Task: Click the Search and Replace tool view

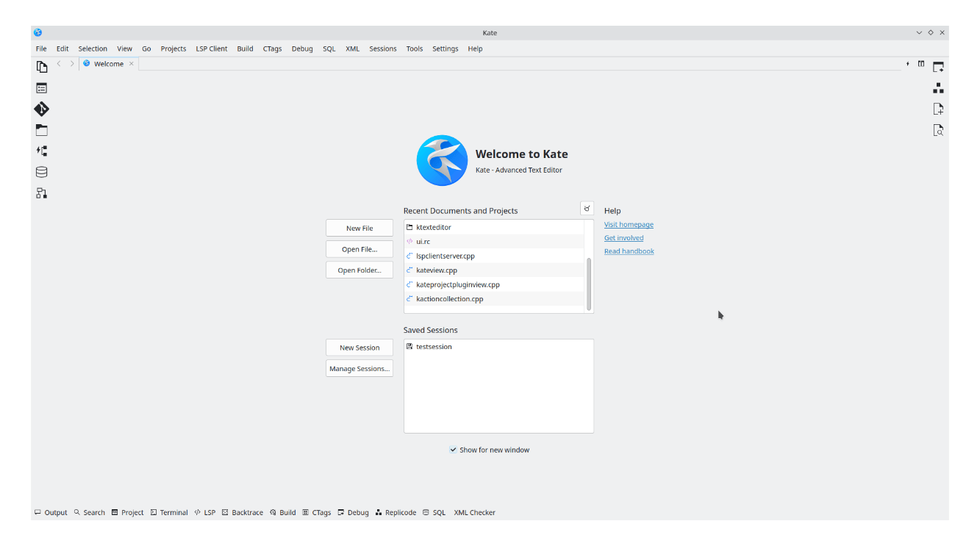Action: pos(89,512)
